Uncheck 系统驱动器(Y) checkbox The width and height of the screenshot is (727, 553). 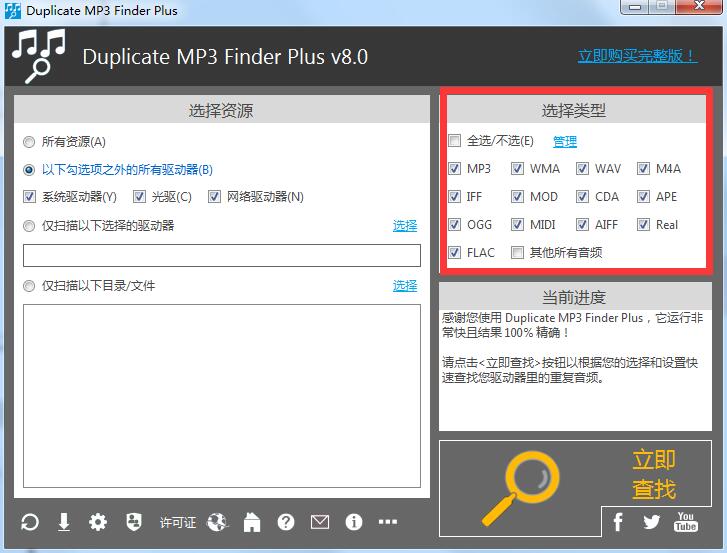29,197
